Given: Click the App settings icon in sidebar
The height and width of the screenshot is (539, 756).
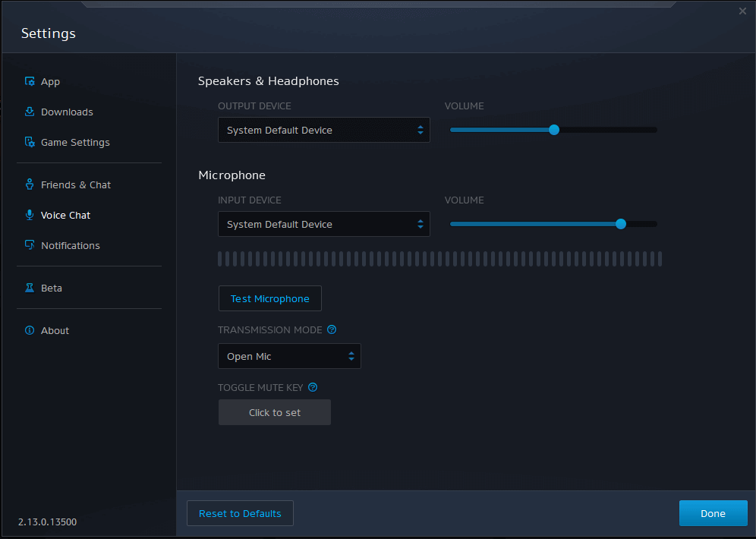Looking at the screenshot, I should click(x=30, y=82).
